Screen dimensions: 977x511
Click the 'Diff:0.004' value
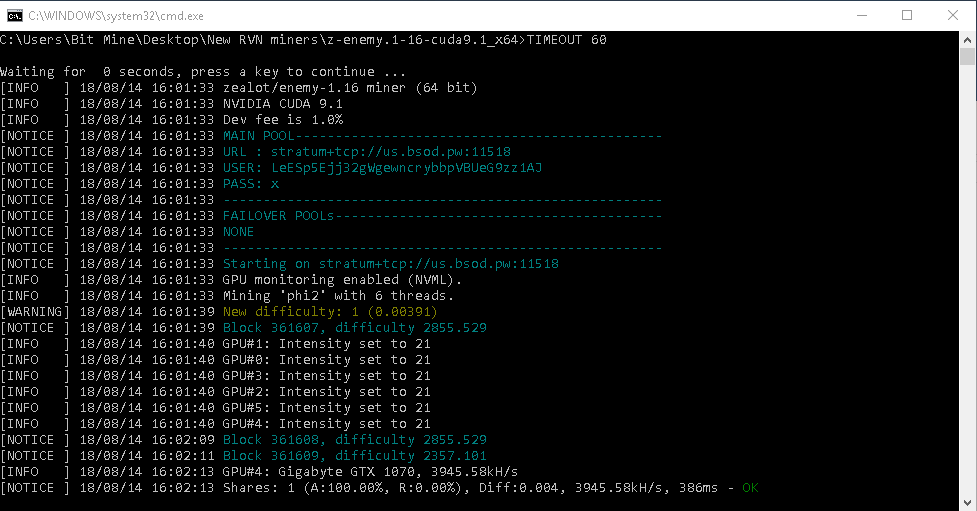pos(518,488)
